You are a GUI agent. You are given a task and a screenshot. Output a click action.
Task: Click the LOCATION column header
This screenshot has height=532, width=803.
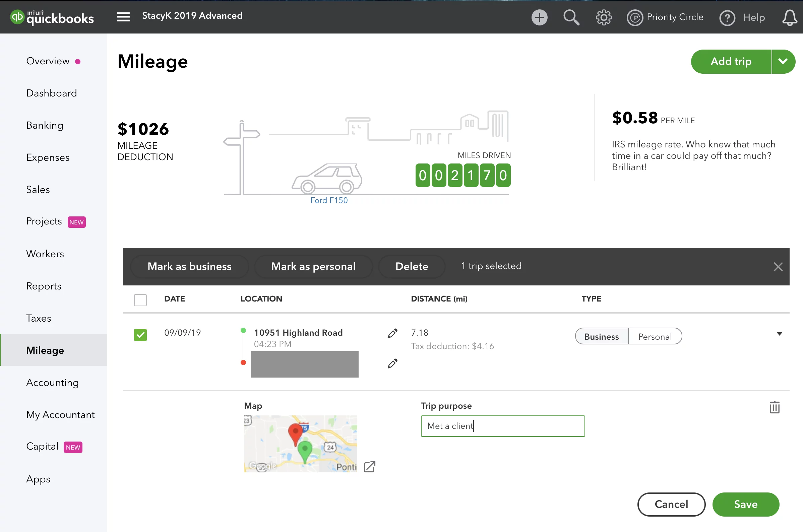pos(261,299)
